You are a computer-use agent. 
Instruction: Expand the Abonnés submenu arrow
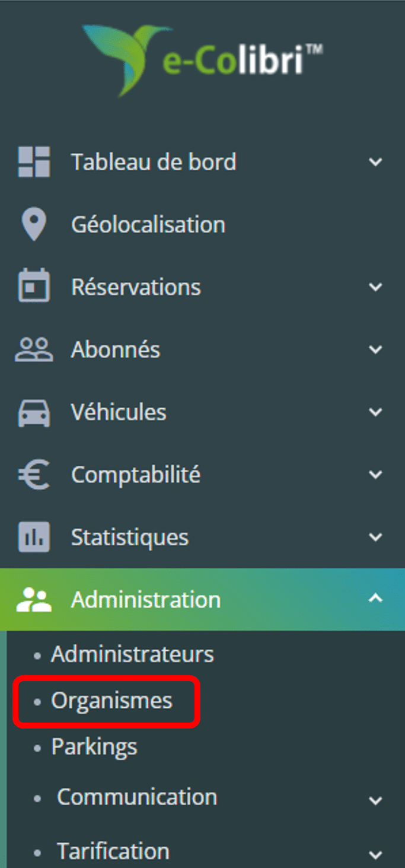click(x=375, y=350)
